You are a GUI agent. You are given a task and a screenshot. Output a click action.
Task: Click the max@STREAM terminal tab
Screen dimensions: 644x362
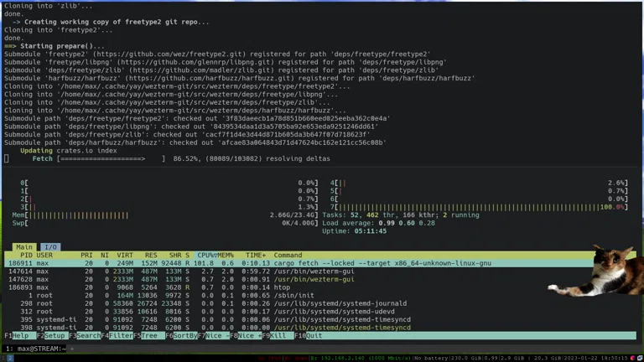click(x=35, y=349)
